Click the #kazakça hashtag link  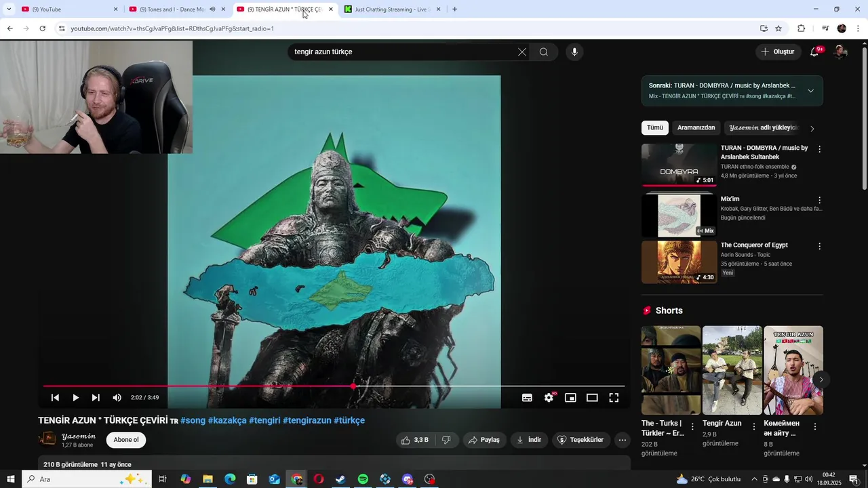click(x=227, y=420)
